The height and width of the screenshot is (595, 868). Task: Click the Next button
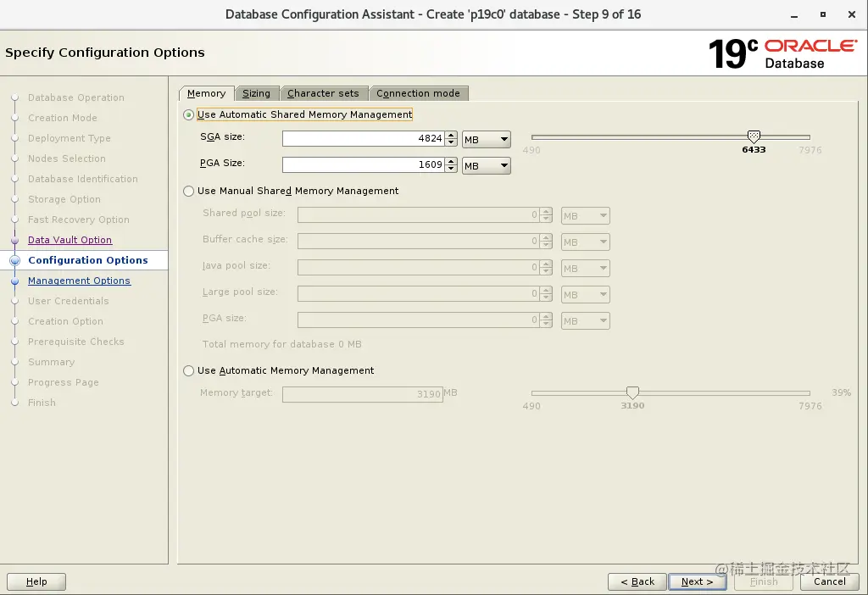(x=697, y=581)
